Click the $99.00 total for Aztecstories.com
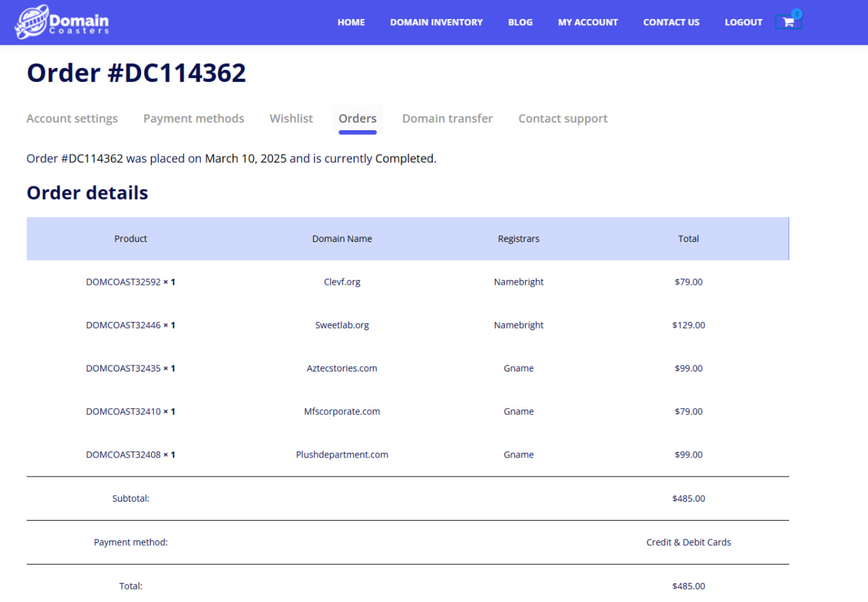Image resolution: width=868 pixels, height=602 pixels. [689, 369]
